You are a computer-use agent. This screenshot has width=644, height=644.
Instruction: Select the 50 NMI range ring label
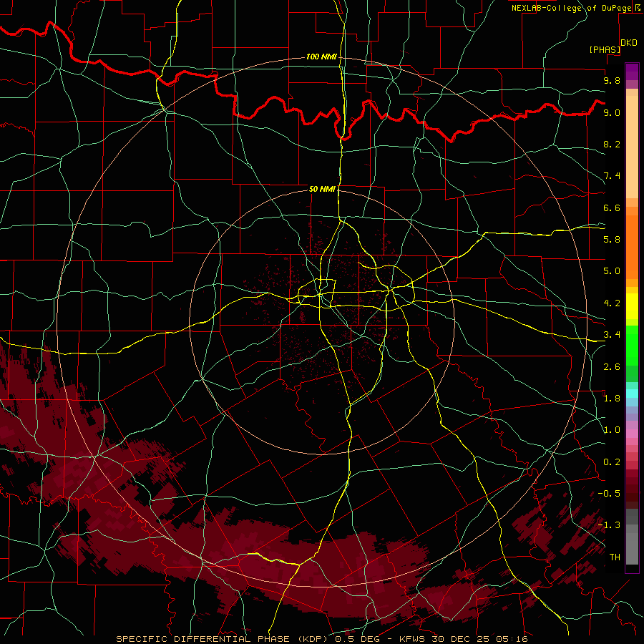tap(323, 189)
